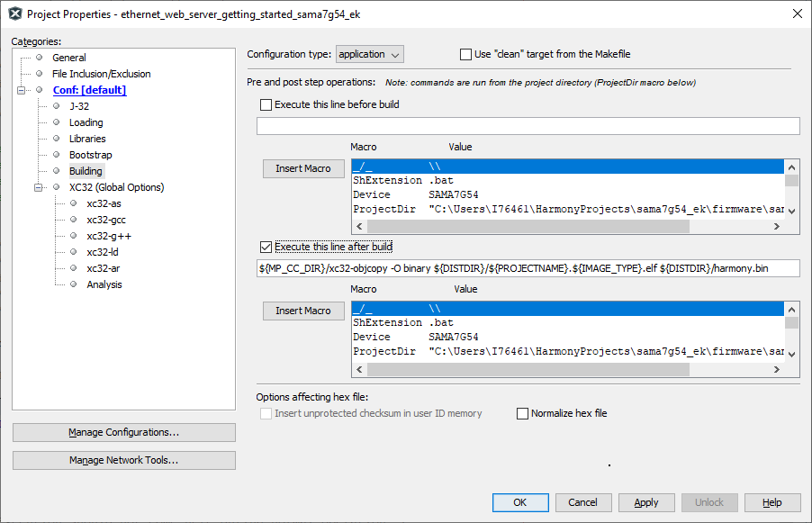Image resolution: width=812 pixels, height=523 pixels.
Task: Open the Libraries category
Action: tap(87, 139)
